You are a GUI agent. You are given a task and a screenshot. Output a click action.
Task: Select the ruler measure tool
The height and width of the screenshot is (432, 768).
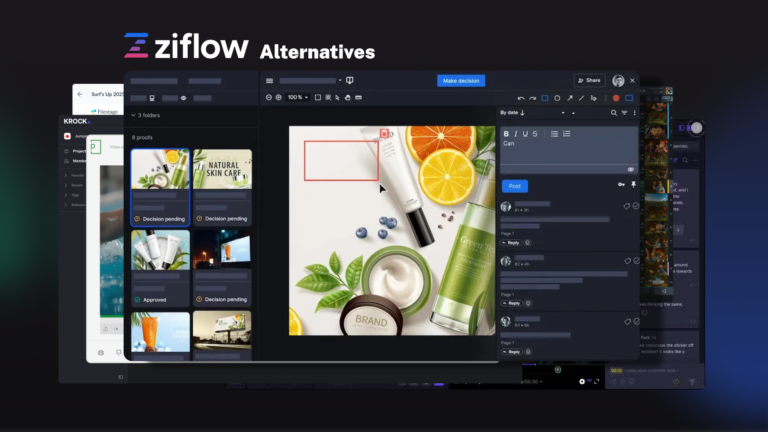click(x=359, y=97)
